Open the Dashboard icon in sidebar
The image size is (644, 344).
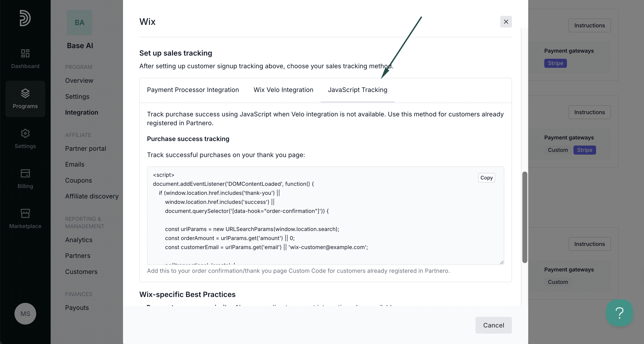coord(25,53)
